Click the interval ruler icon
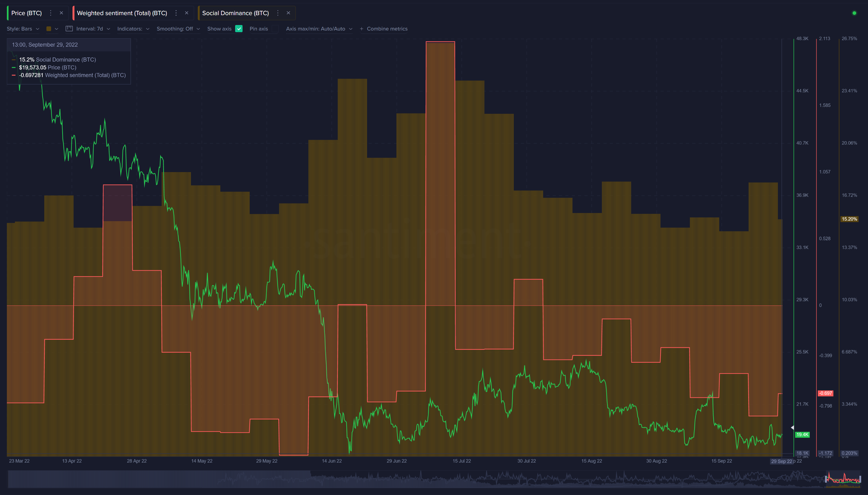This screenshot has height=495, width=868. (69, 29)
